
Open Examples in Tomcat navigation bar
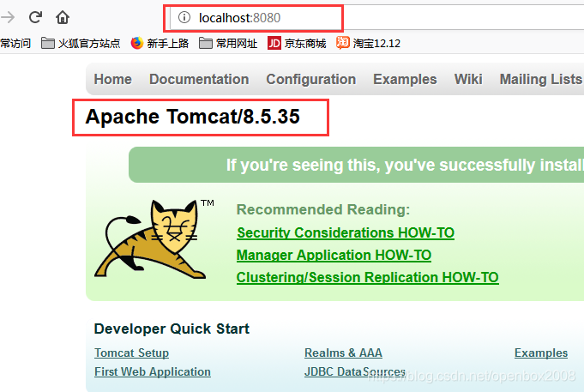pyautogui.click(x=405, y=79)
